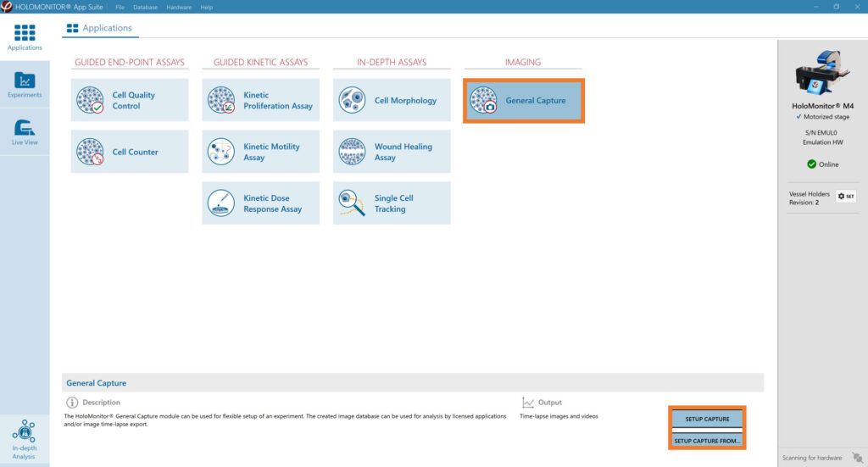Select the Kinetic Dose Response Assay label

click(272, 203)
